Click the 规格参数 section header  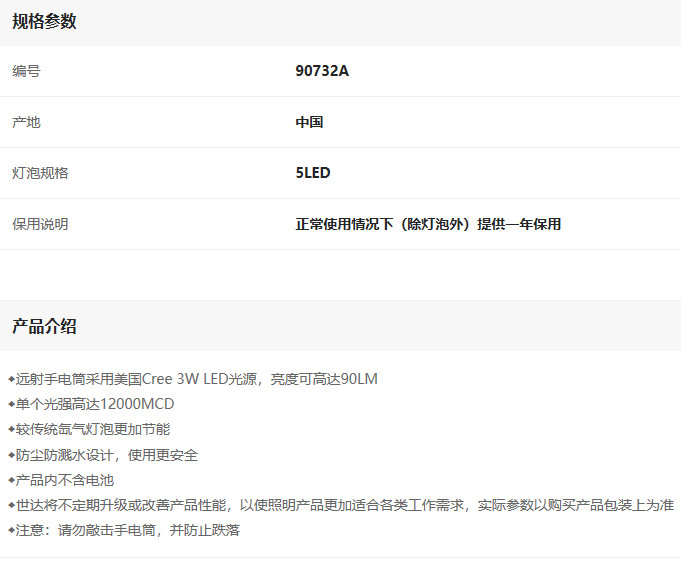click(44, 22)
